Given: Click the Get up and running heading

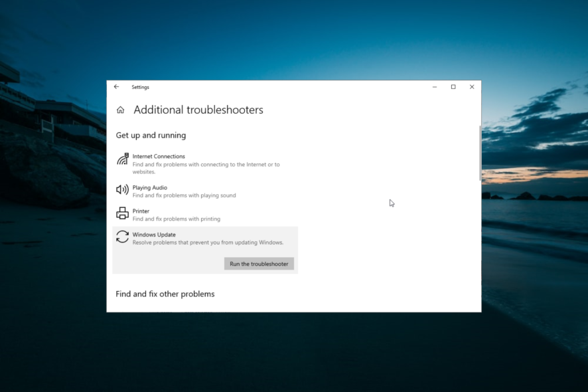Looking at the screenshot, I should click(x=151, y=135).
